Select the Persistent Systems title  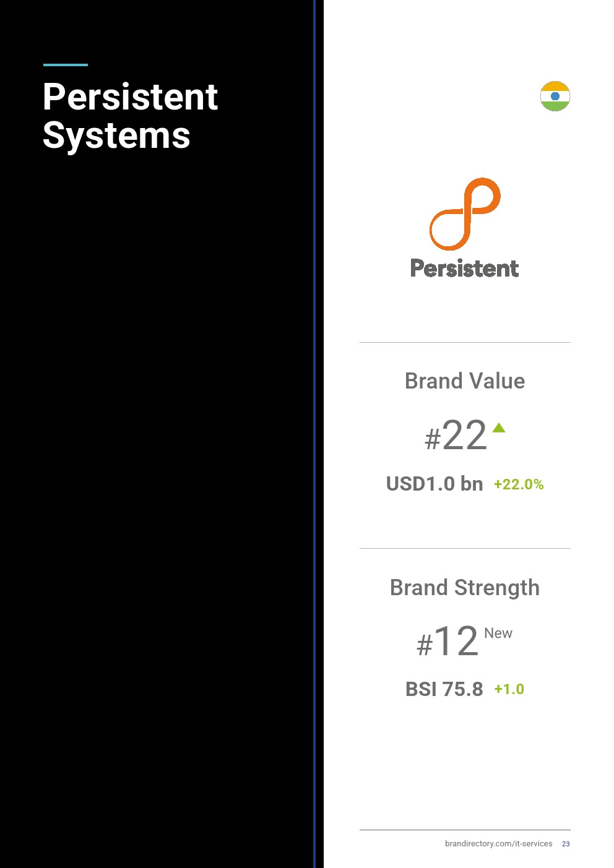(130, 116)
